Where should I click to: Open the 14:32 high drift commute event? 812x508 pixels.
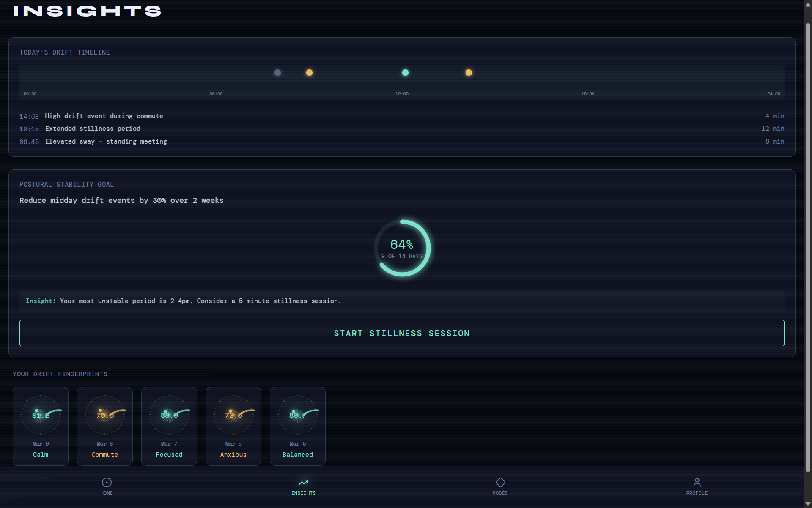104,116
